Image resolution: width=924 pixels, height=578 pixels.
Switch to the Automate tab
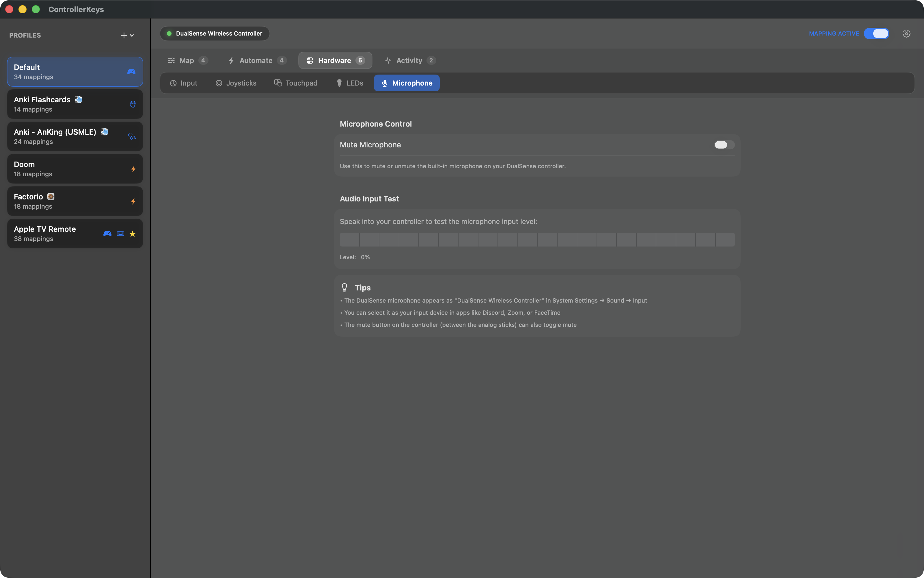click(x=257, y=60)
